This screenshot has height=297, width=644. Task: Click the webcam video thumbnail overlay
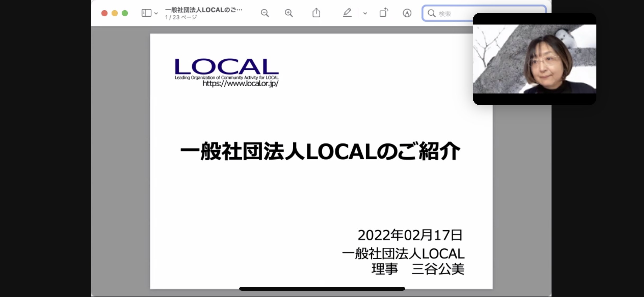pyautogui.click(x=534, y=59)
